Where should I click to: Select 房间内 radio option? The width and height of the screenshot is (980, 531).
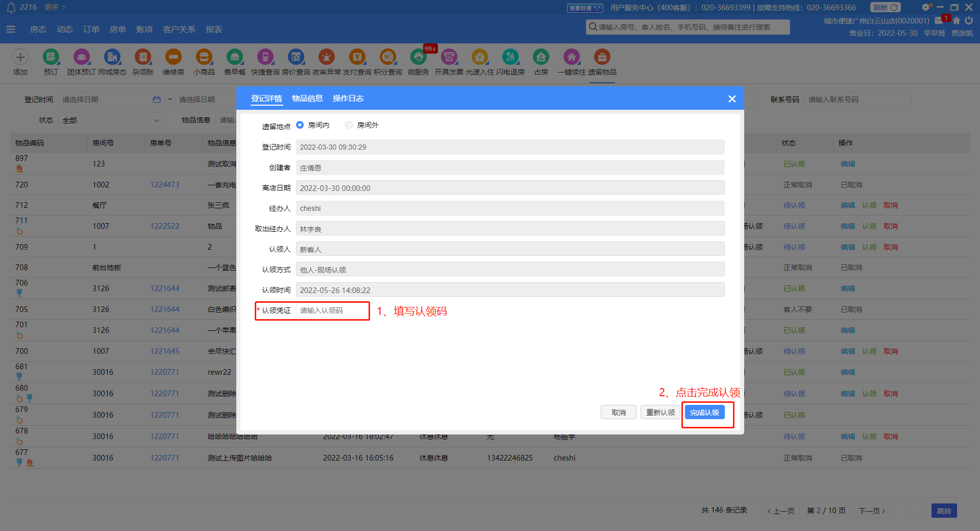point(300,125)
